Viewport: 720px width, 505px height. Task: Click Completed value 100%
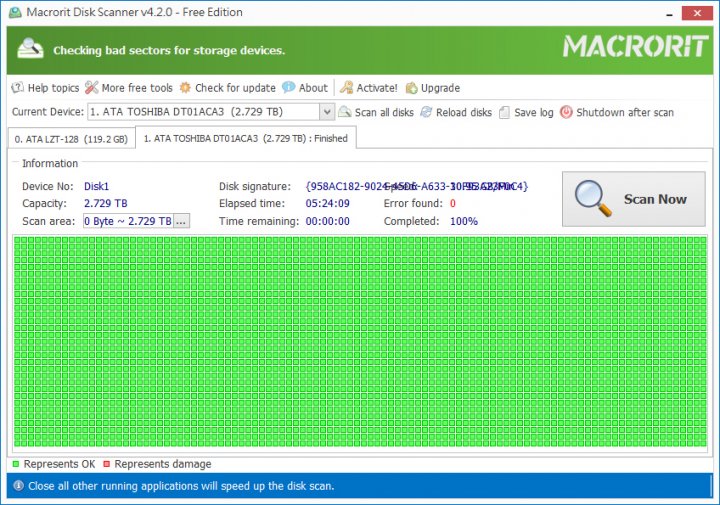pyautogui.click(x=464, y=221)
